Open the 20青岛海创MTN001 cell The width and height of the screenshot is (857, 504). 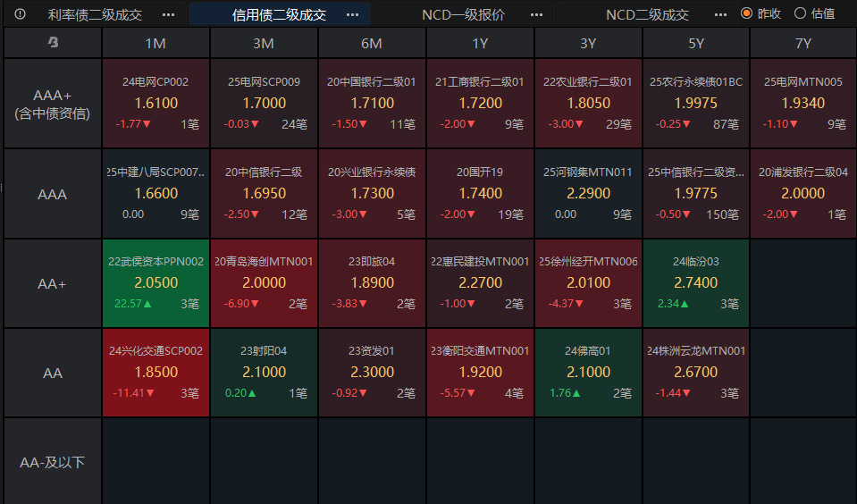[x=264, y=283]
